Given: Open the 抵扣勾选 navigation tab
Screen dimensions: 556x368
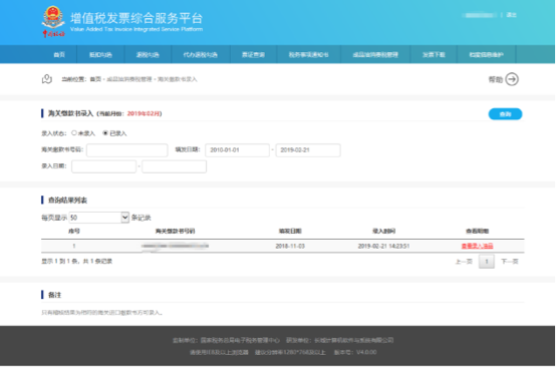Looking at the screenshot, I should coord(100,55).
